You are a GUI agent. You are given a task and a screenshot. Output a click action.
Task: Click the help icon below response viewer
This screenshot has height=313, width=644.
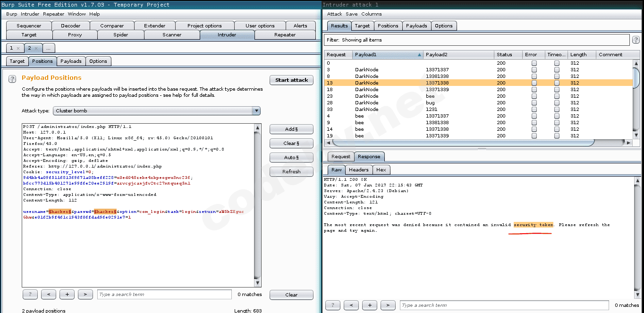coord(332,305)
